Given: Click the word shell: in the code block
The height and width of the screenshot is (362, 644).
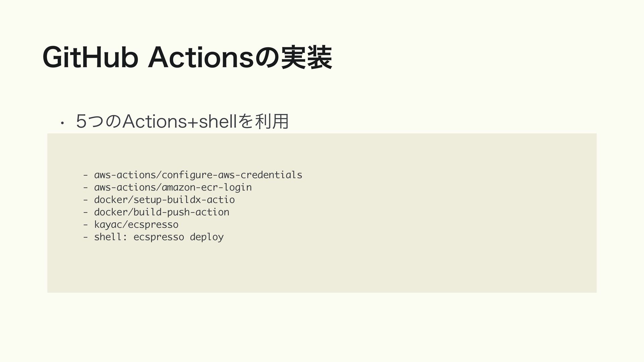Looking at the screenshot, I should click(111, 237).
